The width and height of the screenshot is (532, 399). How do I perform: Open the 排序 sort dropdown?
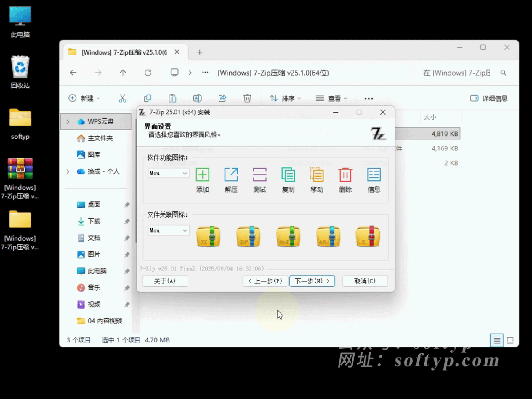point(285,99)
